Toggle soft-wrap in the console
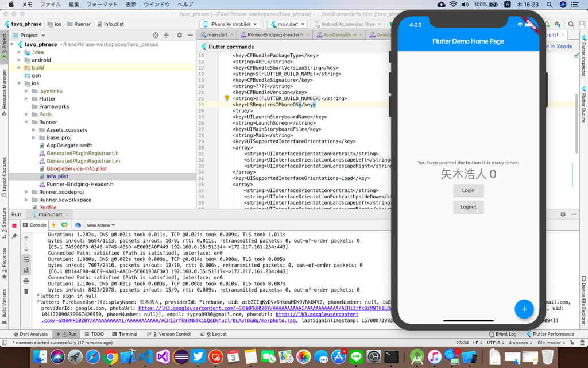 point(26,260)
